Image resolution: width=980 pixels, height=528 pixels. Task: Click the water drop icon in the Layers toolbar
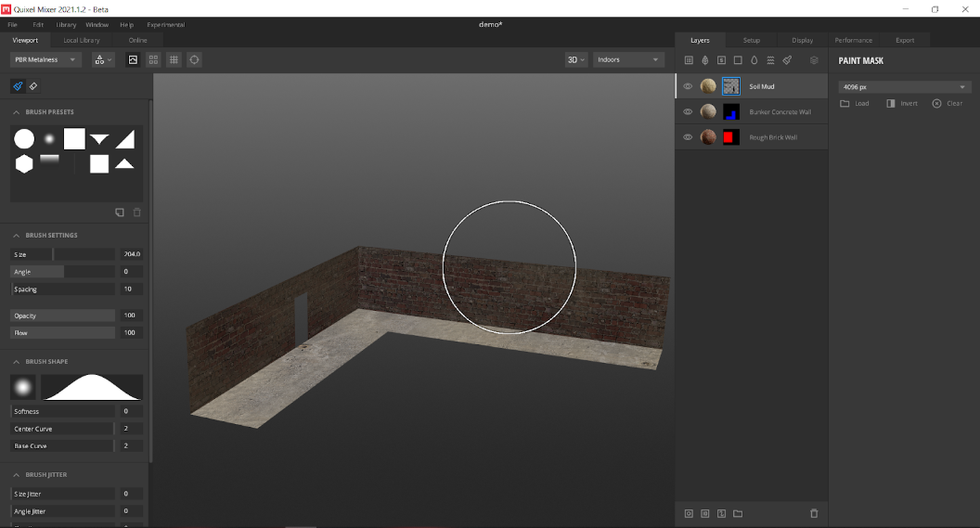click(x=754, y=60)
